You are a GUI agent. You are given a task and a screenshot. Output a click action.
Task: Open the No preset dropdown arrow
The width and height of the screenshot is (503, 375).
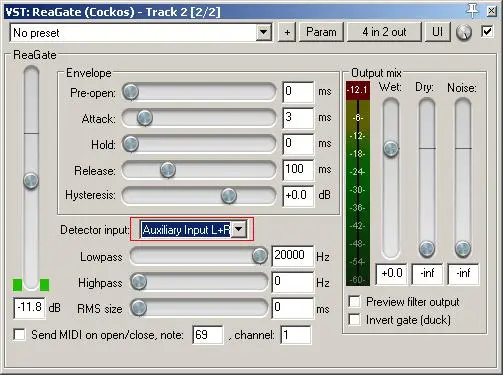point(264,32)
